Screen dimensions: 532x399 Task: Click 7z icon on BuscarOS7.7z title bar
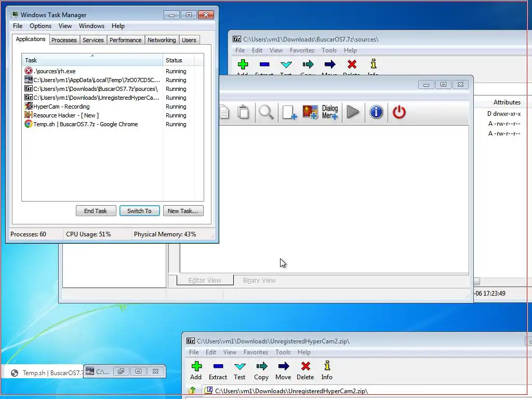click(x=237, y=39)
